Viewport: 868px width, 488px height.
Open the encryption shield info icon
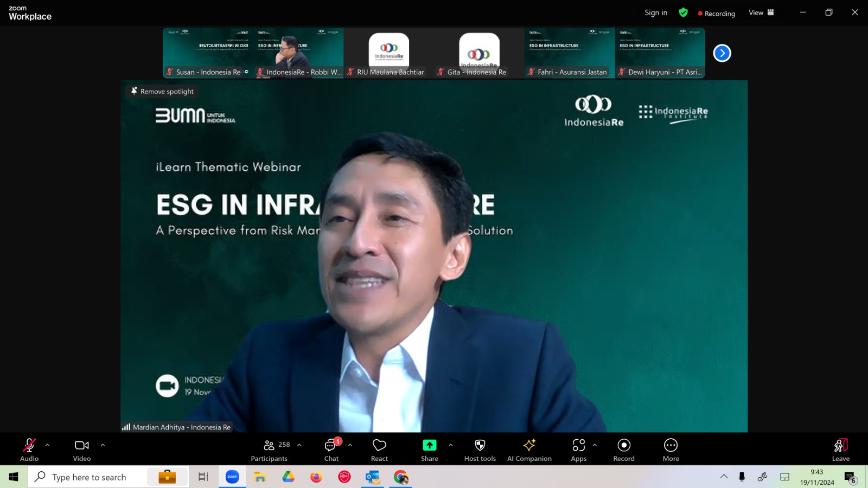click(684, 12)
